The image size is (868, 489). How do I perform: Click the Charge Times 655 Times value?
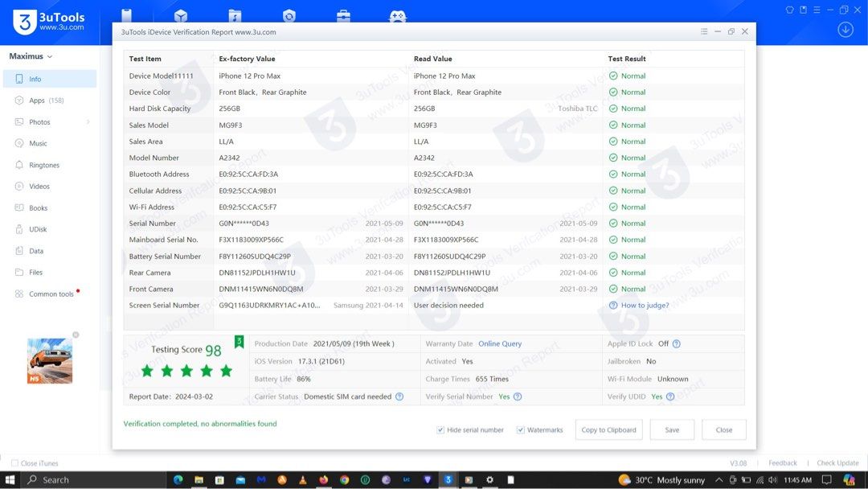point(492,379)
